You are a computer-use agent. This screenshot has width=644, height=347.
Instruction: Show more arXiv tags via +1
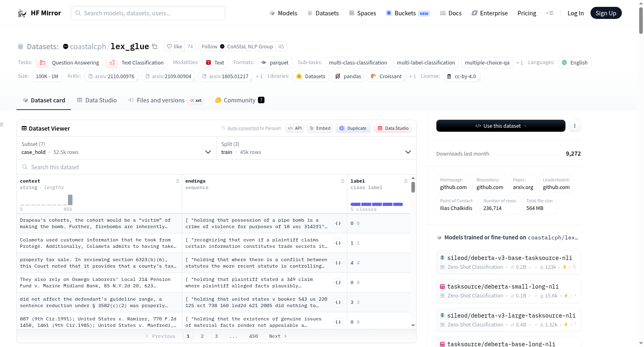(x=259, y=77)
